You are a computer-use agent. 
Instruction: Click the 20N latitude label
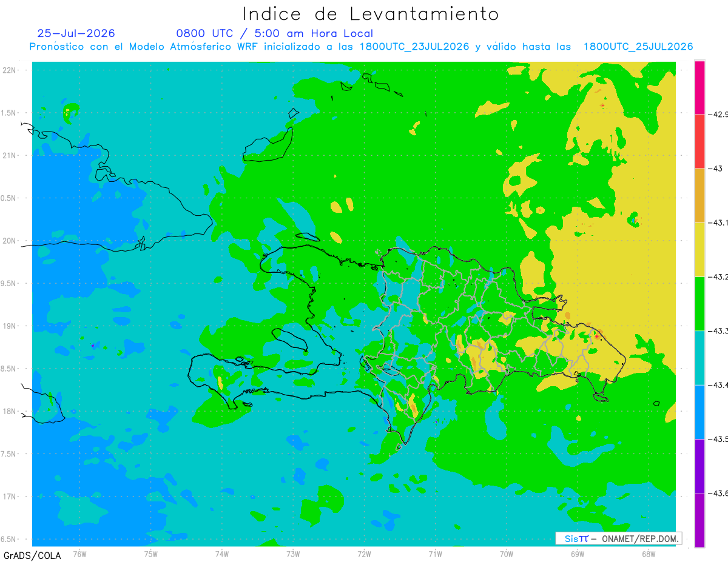(x=10, y=241)
